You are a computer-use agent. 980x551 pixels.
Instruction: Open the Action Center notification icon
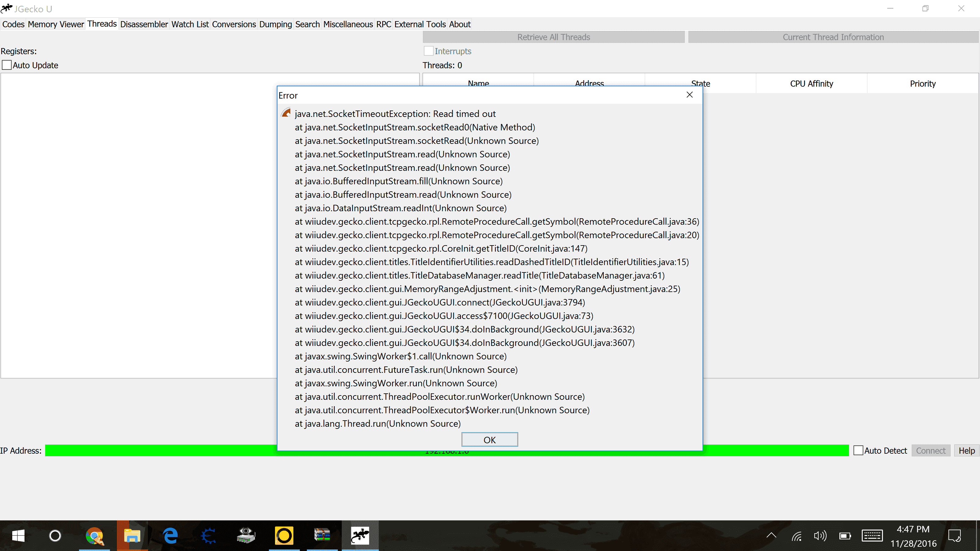point(955,536)
